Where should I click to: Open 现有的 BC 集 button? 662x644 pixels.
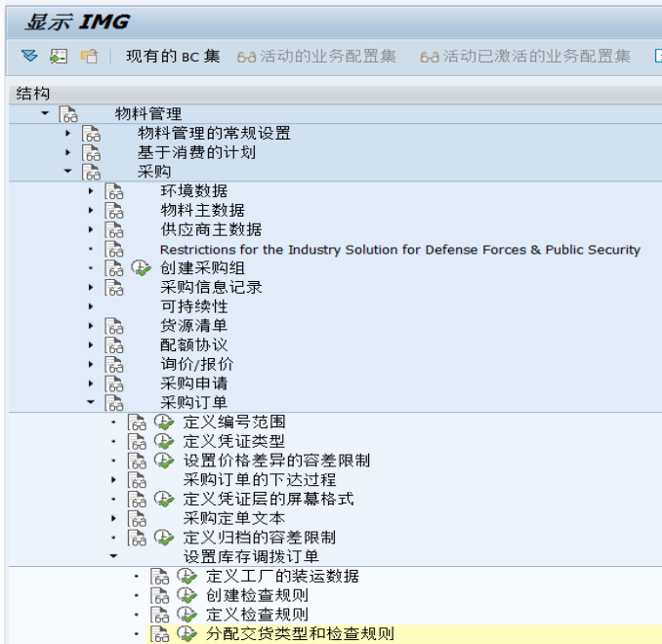pyautogui.click(x=173, y=57)
